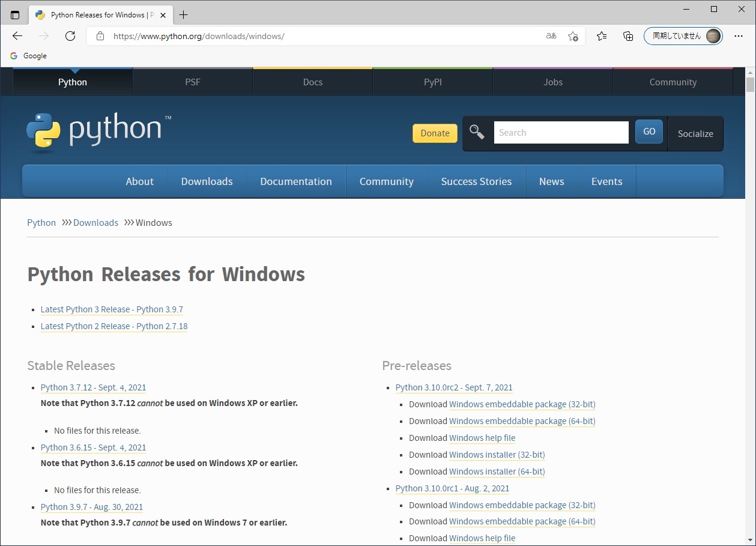
Task: Download 3.10.0rc2 Windows help file
Action: coord(482,438)
